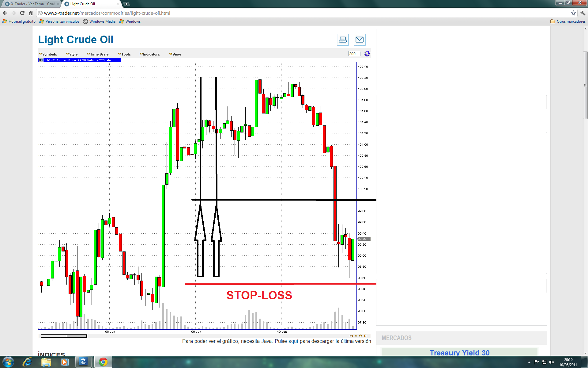Open Internet Explorer from the taskbar
Screen dimensions: 588x368
[27, 362]
